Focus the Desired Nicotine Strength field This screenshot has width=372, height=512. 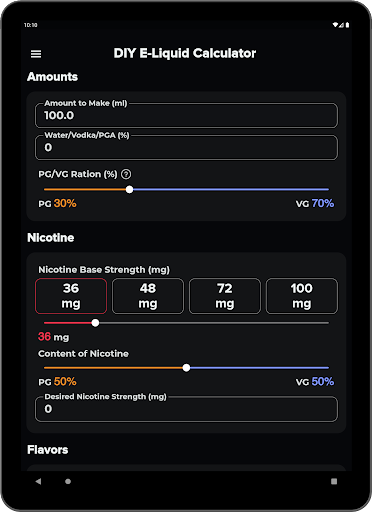click(186, 409)
